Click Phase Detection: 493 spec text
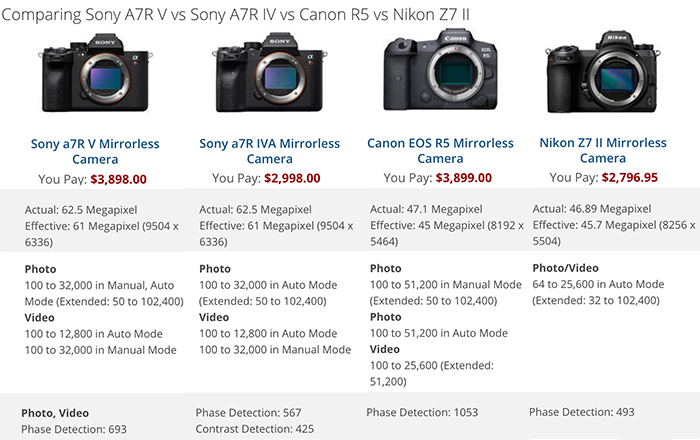The image size is (700, 440). coord(582,412)
